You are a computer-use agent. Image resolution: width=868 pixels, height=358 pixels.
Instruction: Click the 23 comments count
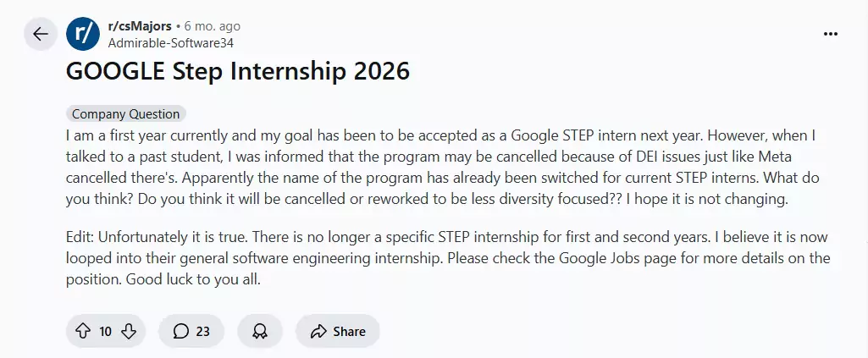(202, 331)
